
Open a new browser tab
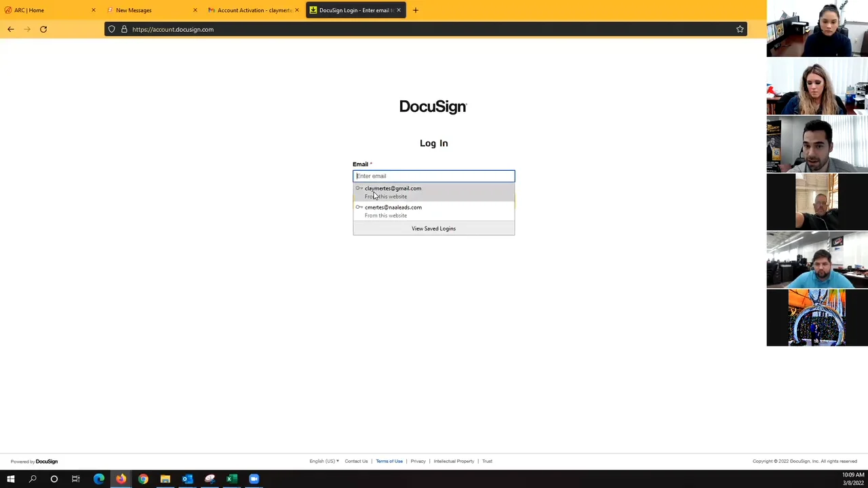click(x=416, y=10)
